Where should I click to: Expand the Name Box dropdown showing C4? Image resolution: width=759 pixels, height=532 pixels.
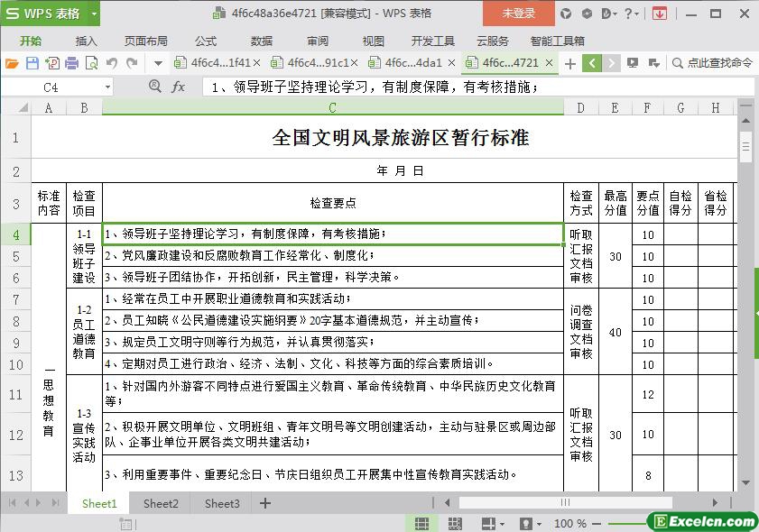pos(108,87)
